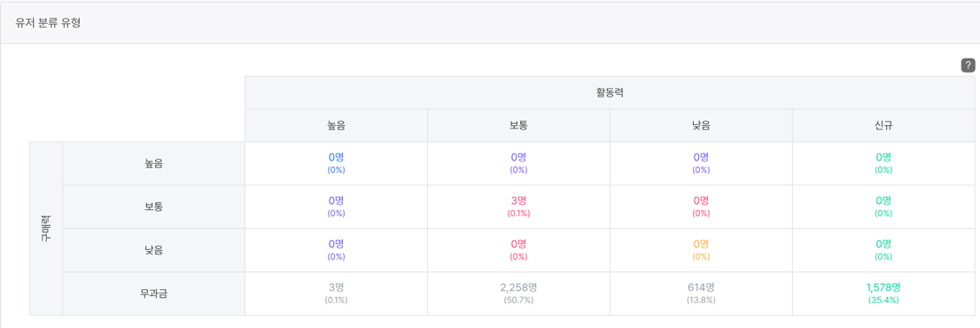Select the 구매력 높음 row header
The width and height of the screenshot is (980, 328).
(x=154, y=164)
